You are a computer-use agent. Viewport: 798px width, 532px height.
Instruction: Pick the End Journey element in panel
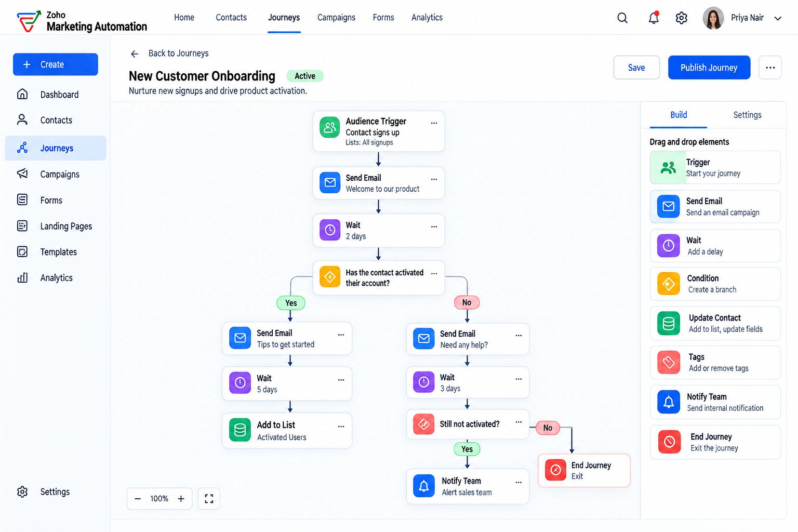[x=715, y=442]
